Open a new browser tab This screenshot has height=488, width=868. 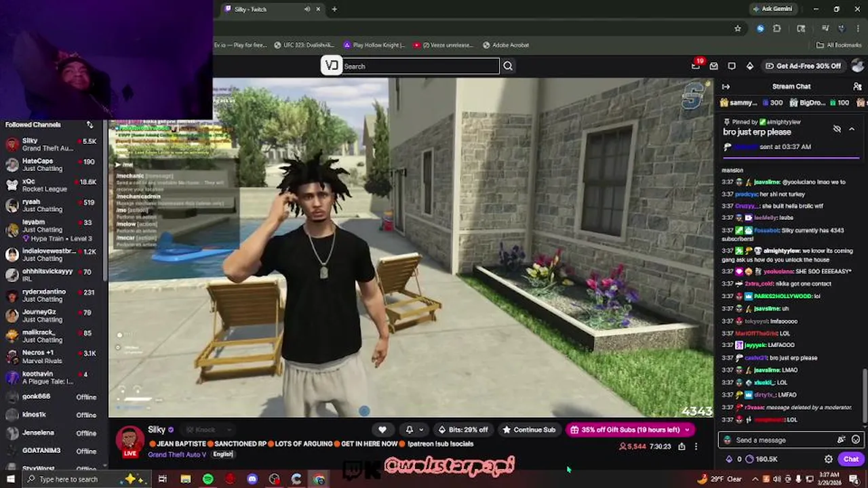(x=334, y=9)
